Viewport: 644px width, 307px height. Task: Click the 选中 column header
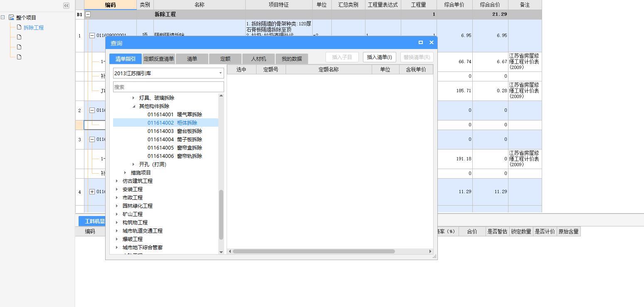coord(241,69)
